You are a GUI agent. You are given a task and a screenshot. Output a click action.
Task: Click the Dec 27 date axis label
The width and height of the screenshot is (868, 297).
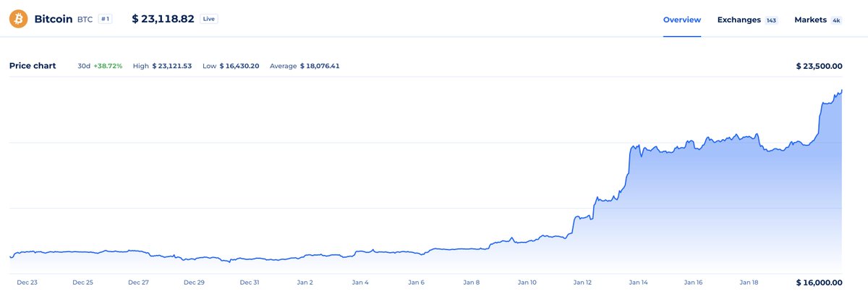click(138, 283)
